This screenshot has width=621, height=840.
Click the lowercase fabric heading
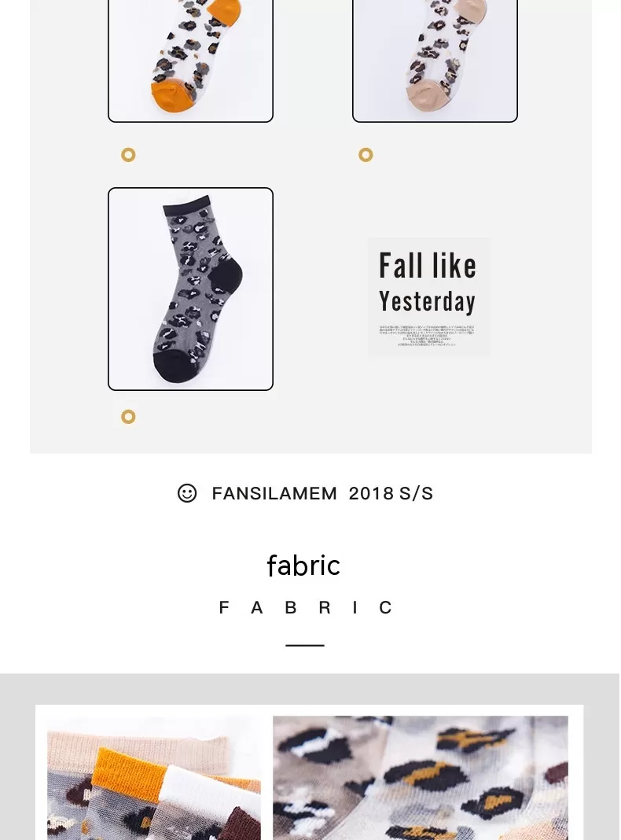[303, 566]
